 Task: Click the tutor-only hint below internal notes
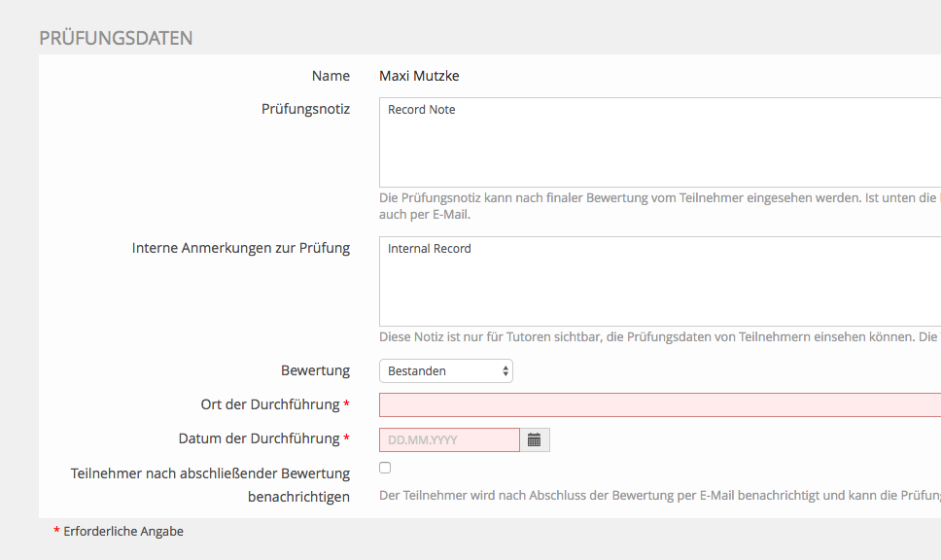point(659,336)
